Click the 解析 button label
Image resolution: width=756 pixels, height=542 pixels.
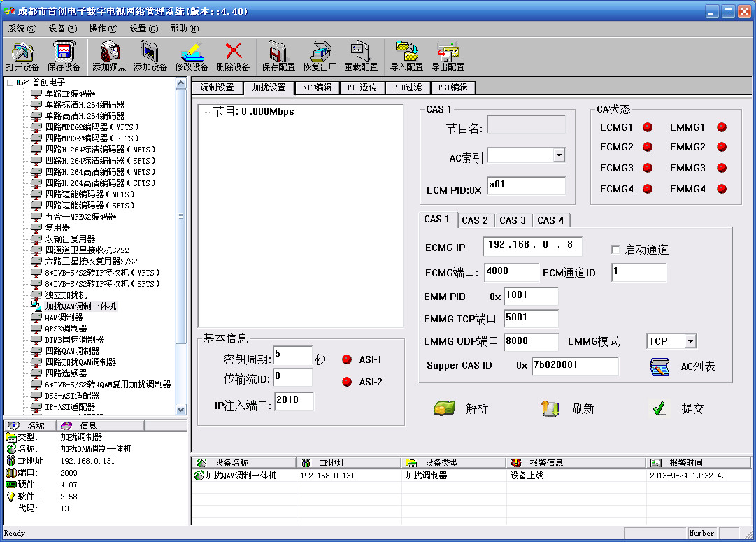478,409
